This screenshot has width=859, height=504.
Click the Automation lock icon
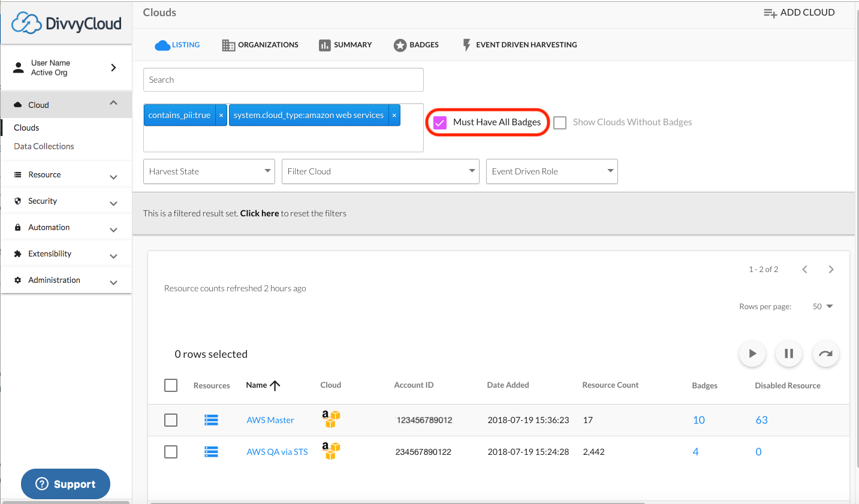tap(17, 227)
